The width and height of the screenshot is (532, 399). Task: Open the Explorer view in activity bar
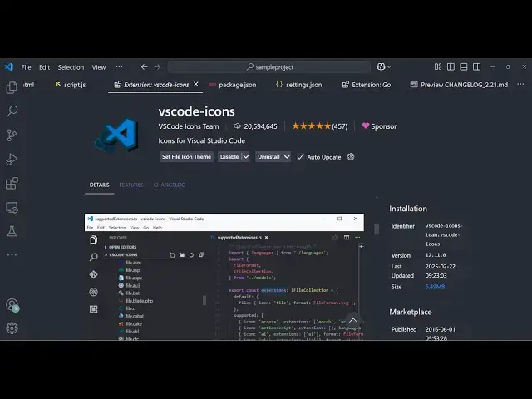click(12, 87)
